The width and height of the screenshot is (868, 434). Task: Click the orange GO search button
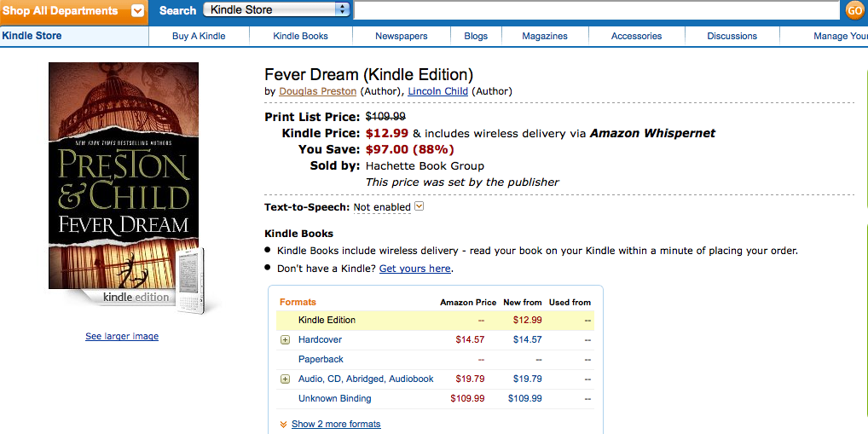(x=854, y=10)
